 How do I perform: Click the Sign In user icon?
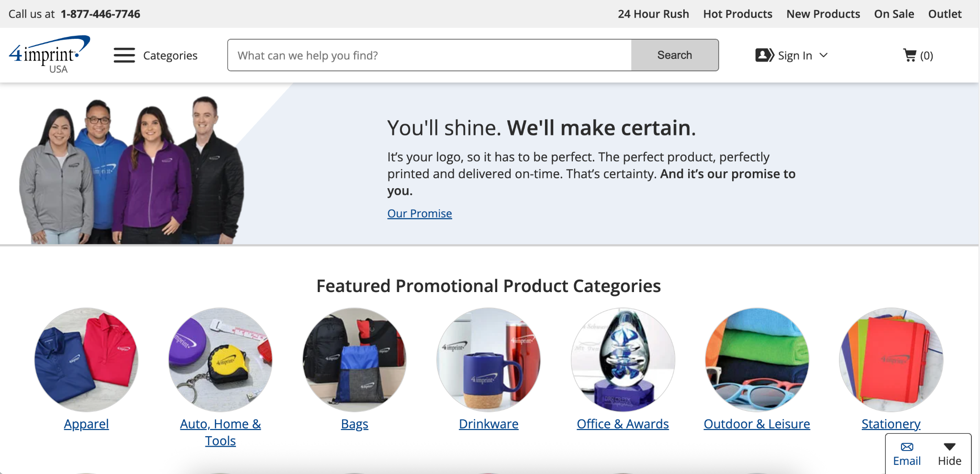coord(764,55)
